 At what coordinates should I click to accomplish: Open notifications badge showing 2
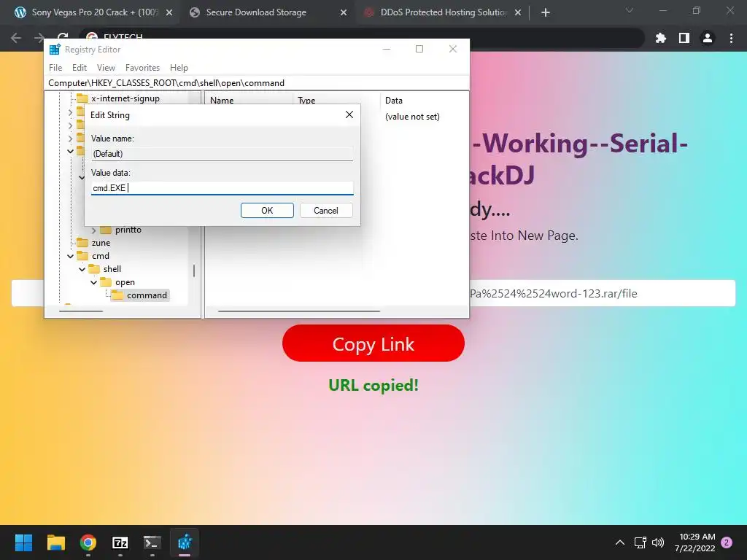tap(727, 542)
